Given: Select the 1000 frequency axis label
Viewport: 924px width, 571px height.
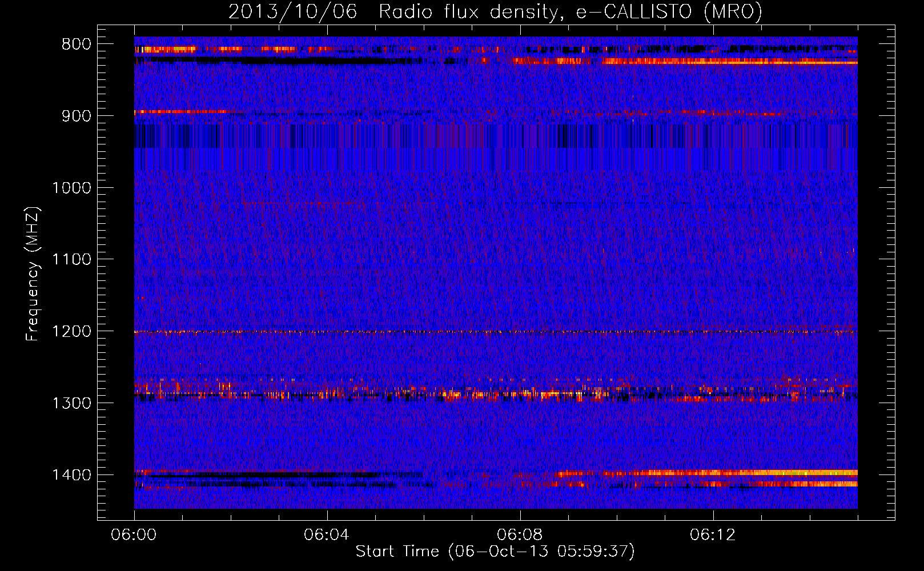Looking at the screenshot, I should click(x=71, y=188).
